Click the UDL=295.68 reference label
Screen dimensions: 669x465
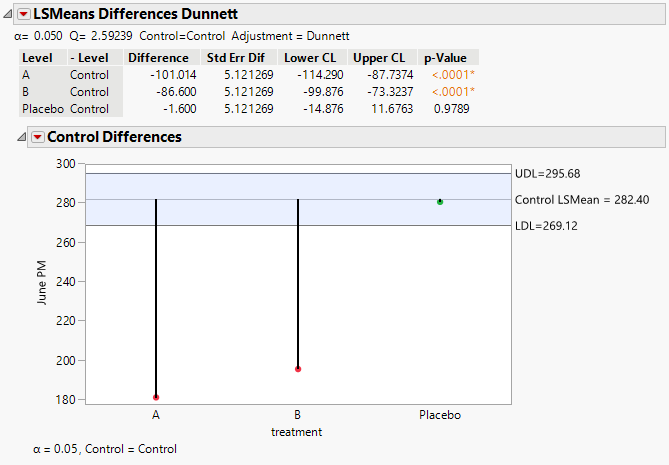(548, 174)
